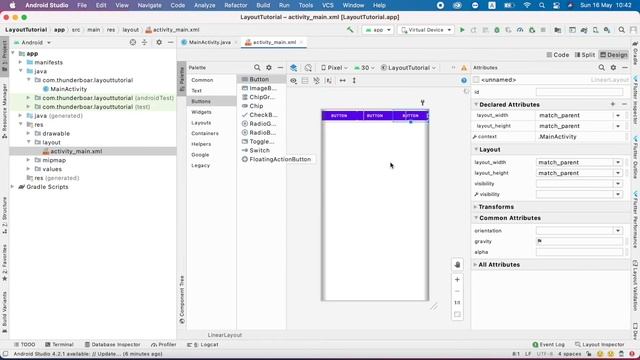640x360 pixels.
Task: Minimize the Palette panel with the dash icon
Action: 280,68
